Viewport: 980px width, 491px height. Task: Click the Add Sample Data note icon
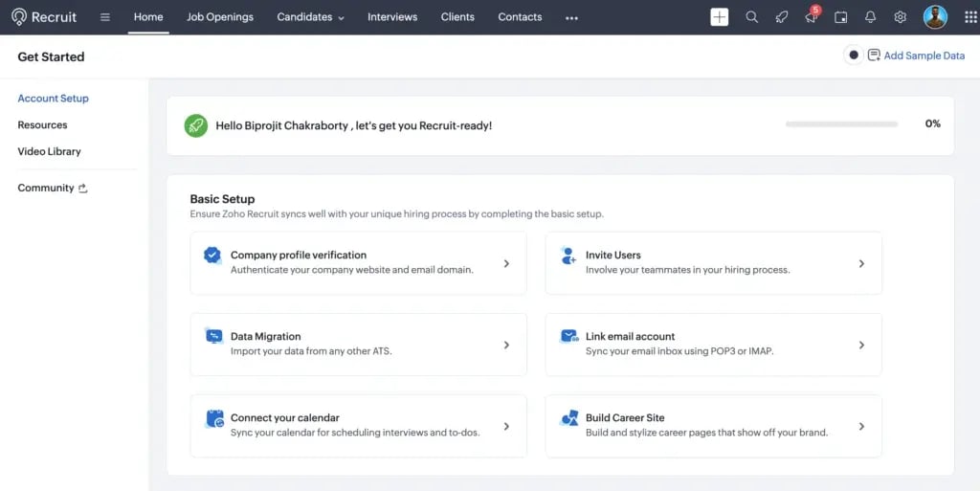[x=874, y=56]
